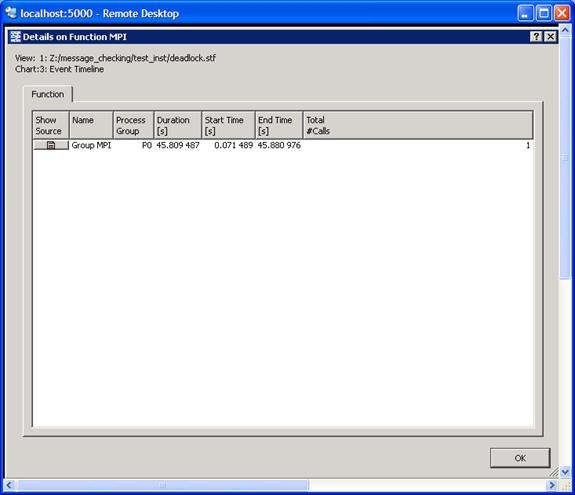Click the Remote Desktop title bar icon
The image size is (575, 495).
tap(11, 13)
